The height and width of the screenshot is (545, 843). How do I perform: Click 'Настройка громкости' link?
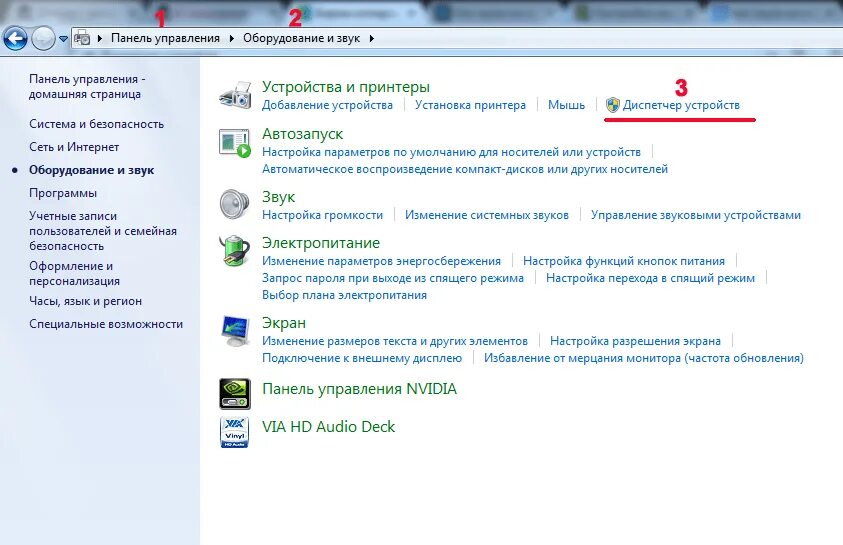[x=323, y=215]
